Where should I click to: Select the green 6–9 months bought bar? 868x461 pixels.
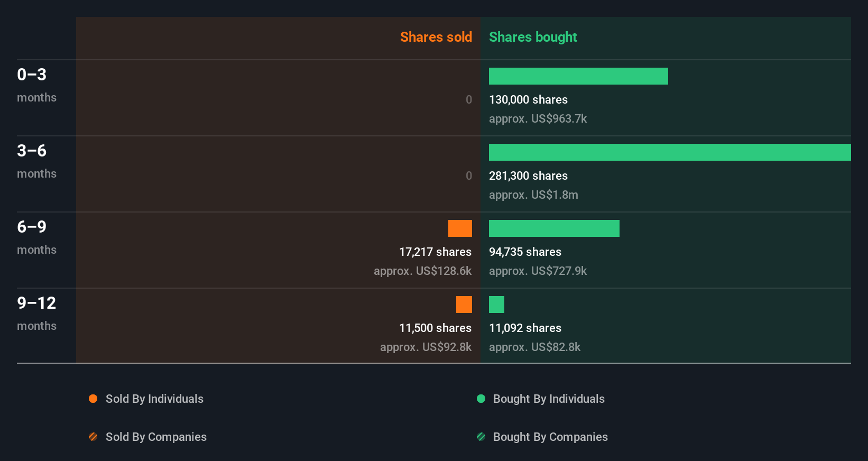click(x=554, y=228)
